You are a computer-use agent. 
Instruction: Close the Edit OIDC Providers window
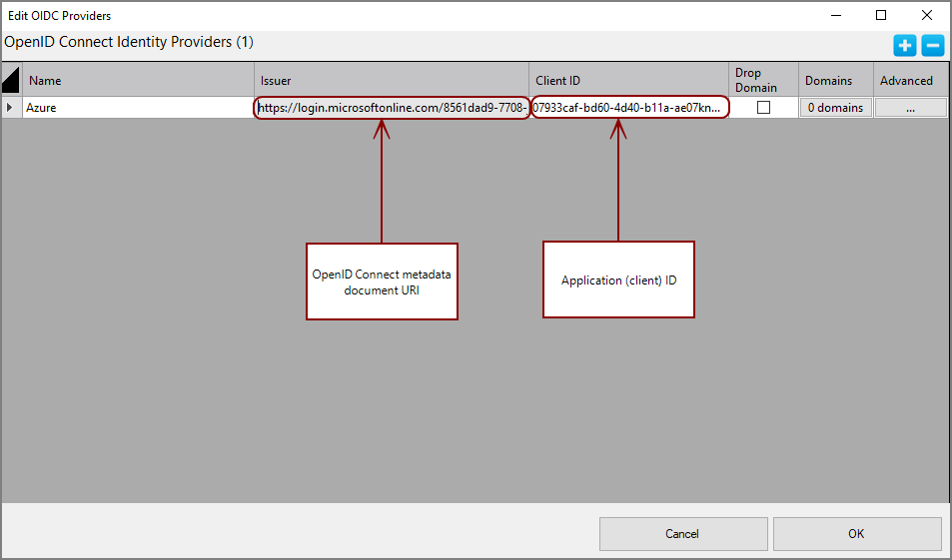pyautogui.click(x=926, y=15)
